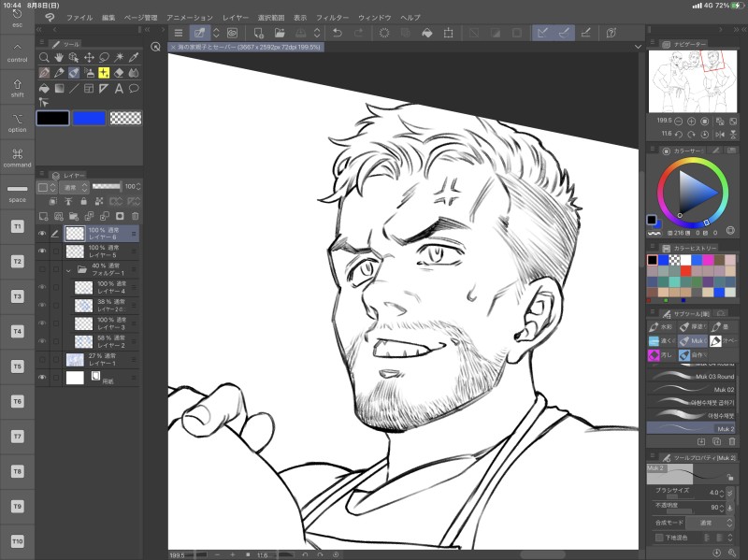748x560 pixels.
Task: Tap the T1 shortcut key
Action: pyautogui.click(x=17, y=226)
